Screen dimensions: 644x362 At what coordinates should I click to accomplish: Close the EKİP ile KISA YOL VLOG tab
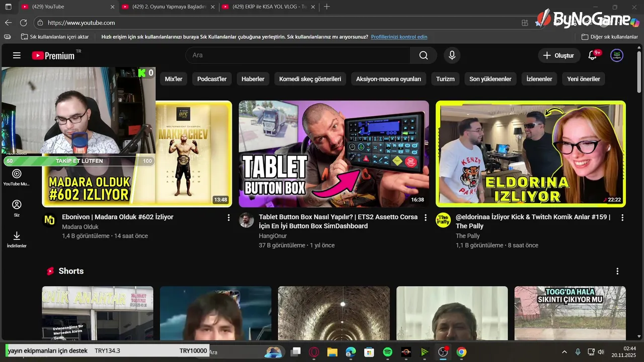pos(313,7)
